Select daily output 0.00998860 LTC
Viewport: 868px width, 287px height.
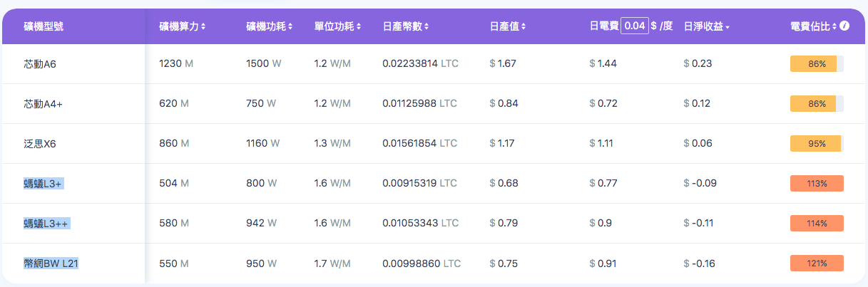[x=422, y=263]
